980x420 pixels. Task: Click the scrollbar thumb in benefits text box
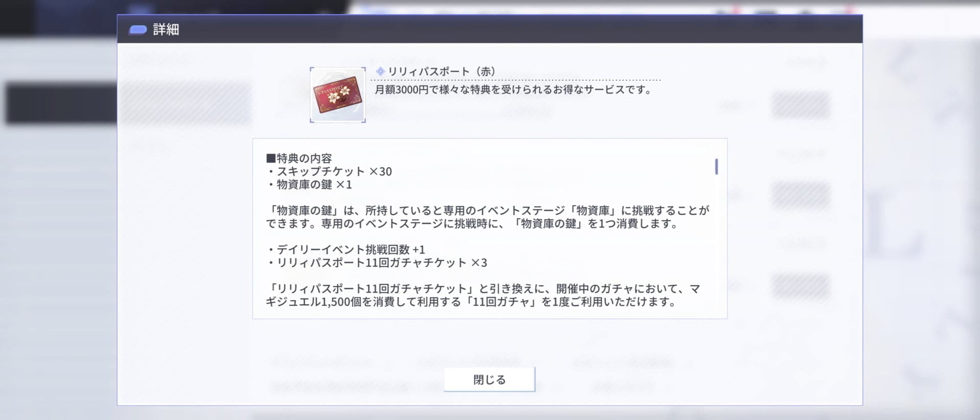tap(717, 167)
